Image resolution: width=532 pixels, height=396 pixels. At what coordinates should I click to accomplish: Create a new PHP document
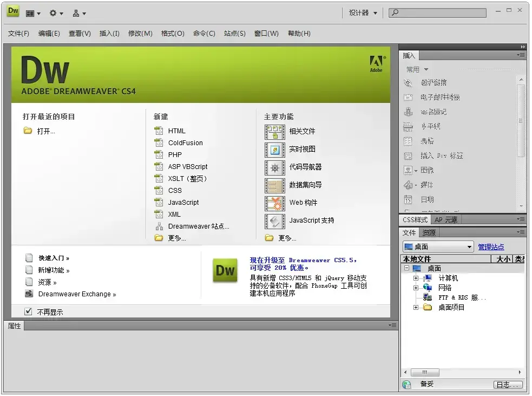tap(175, 155)
